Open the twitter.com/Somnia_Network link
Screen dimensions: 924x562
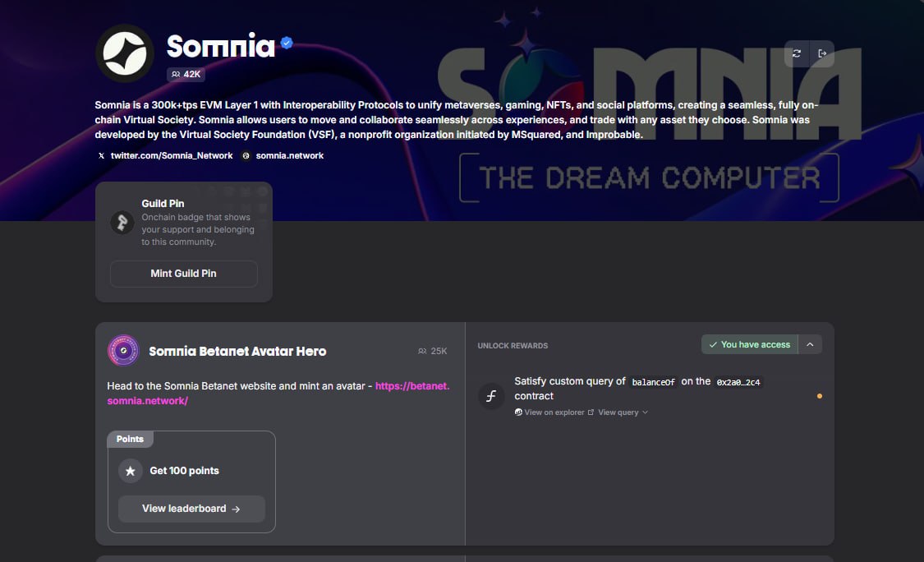click(x=165, y=155)
